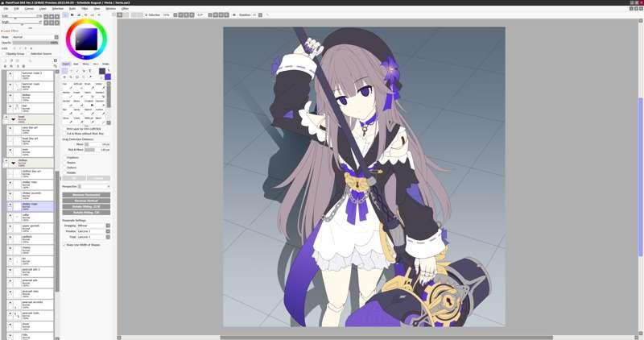Toggle the color mixer panel icon
The width and height of the screenshot is (644, 340).
tap(85, 15)
